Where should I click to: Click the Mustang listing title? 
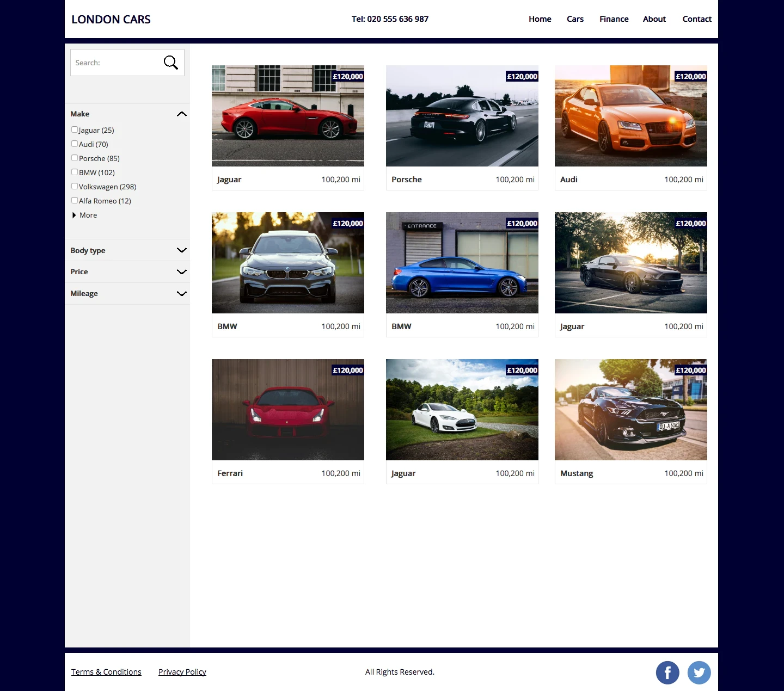(577, 473)
